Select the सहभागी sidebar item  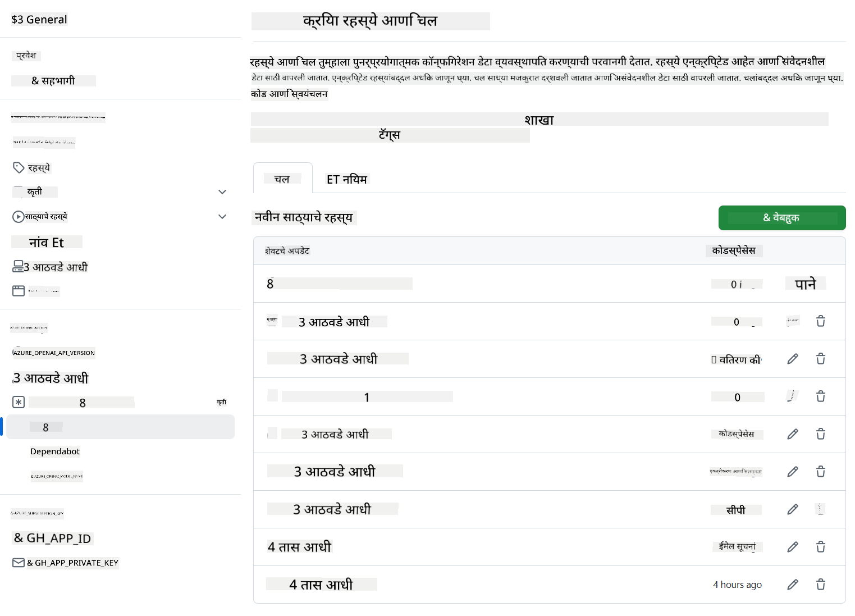click(53, 81)
